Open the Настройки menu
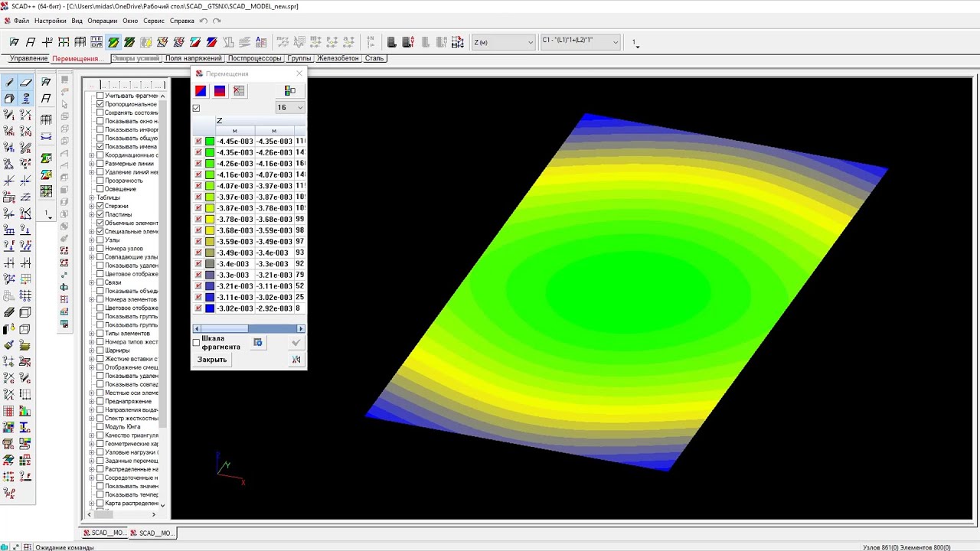This screenshot has height=551, width=980. point(51,21)
